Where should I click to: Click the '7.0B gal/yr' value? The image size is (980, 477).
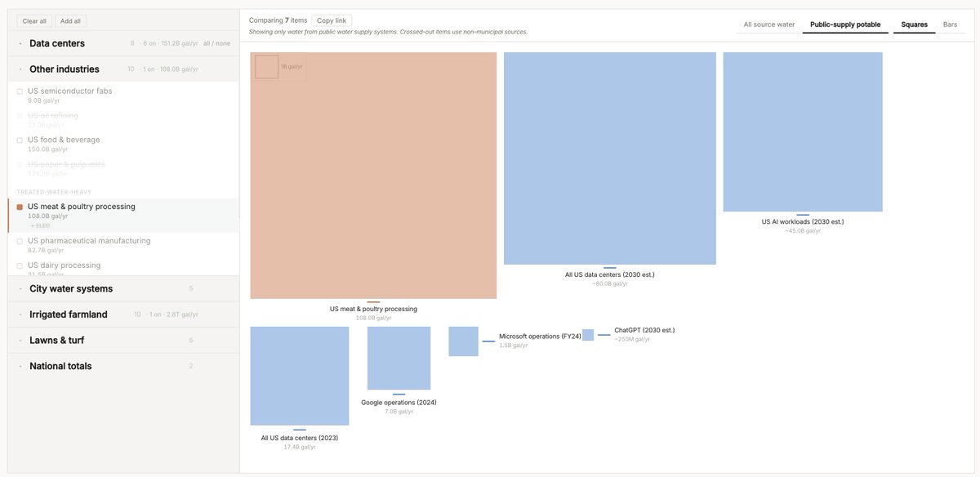(x=399, y=411)
